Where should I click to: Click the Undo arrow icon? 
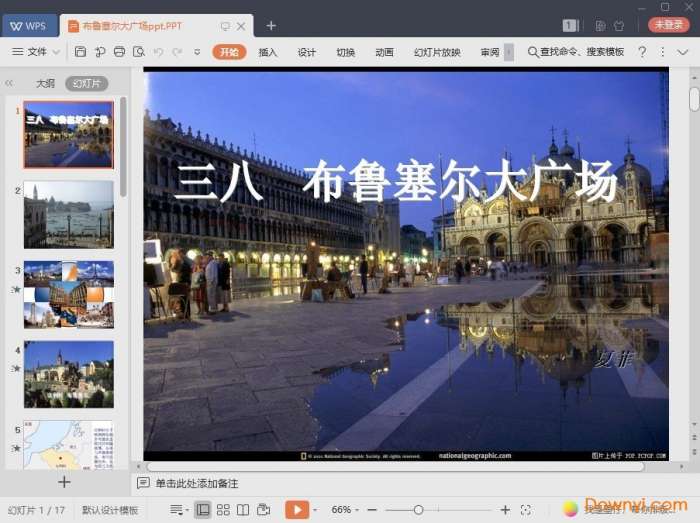click(159, 52)
